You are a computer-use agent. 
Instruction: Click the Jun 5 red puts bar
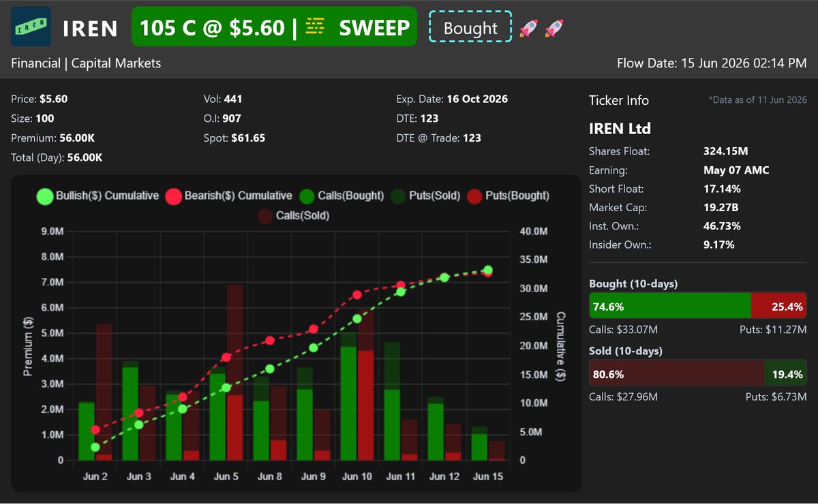point(234,427)
